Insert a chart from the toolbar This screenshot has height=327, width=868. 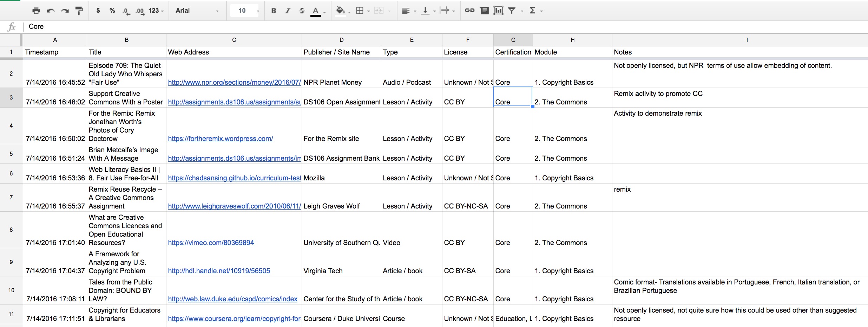click(498, 11)
